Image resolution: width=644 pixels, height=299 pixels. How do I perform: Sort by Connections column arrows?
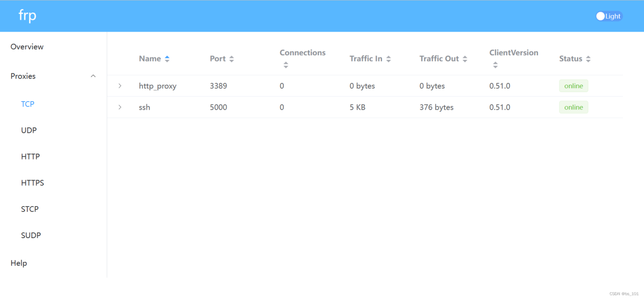pyautogui.click(x=286, y=65)
